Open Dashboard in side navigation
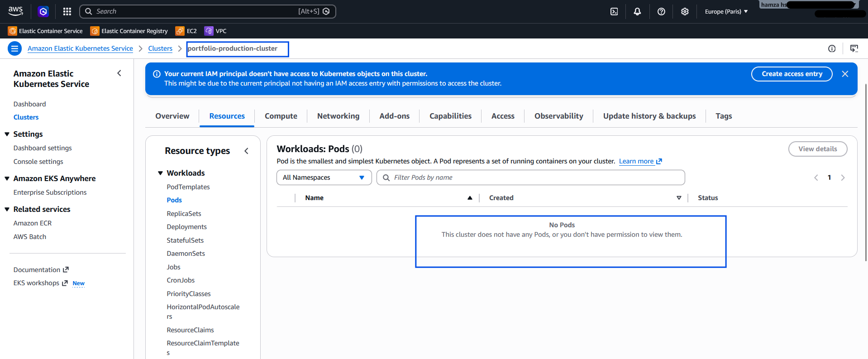This screenshot has height=359, width=868. (x=29, y=104)
